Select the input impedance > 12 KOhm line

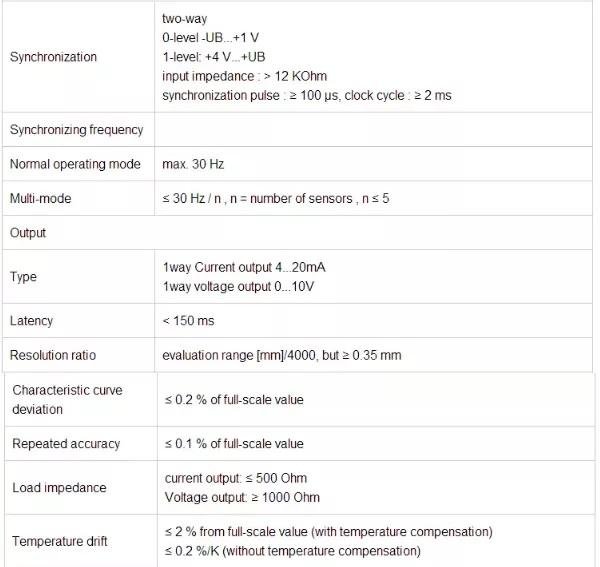click(x=244, y=76)
